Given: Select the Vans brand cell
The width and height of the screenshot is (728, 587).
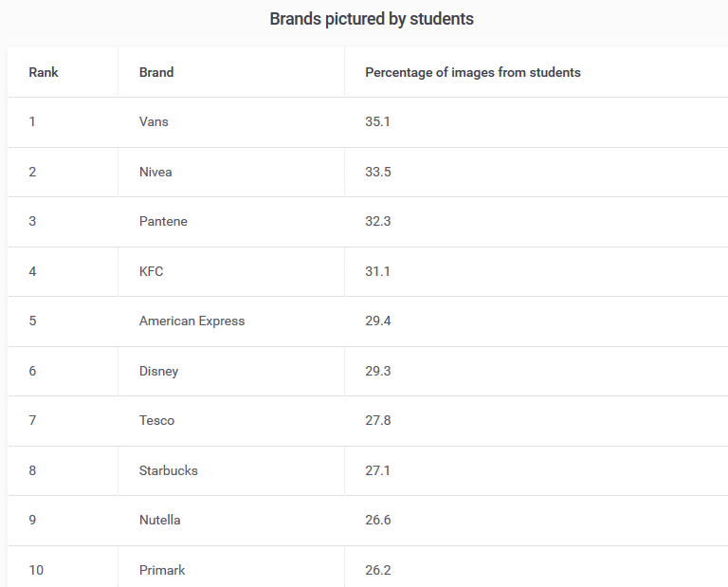Looking at the screenshot, I should 154,122.
